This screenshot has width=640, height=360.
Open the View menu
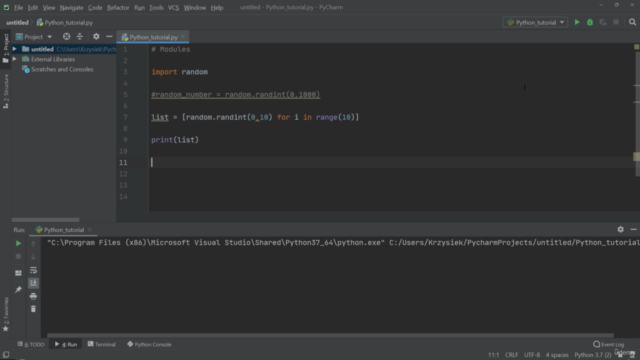(49, 7)
